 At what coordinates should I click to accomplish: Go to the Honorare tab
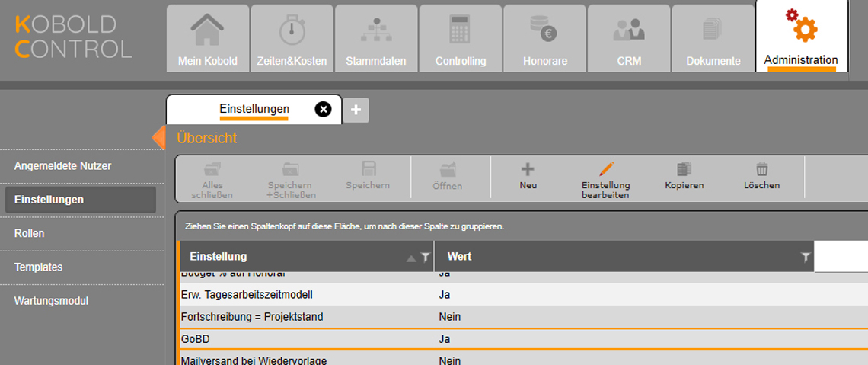(544, 39)
